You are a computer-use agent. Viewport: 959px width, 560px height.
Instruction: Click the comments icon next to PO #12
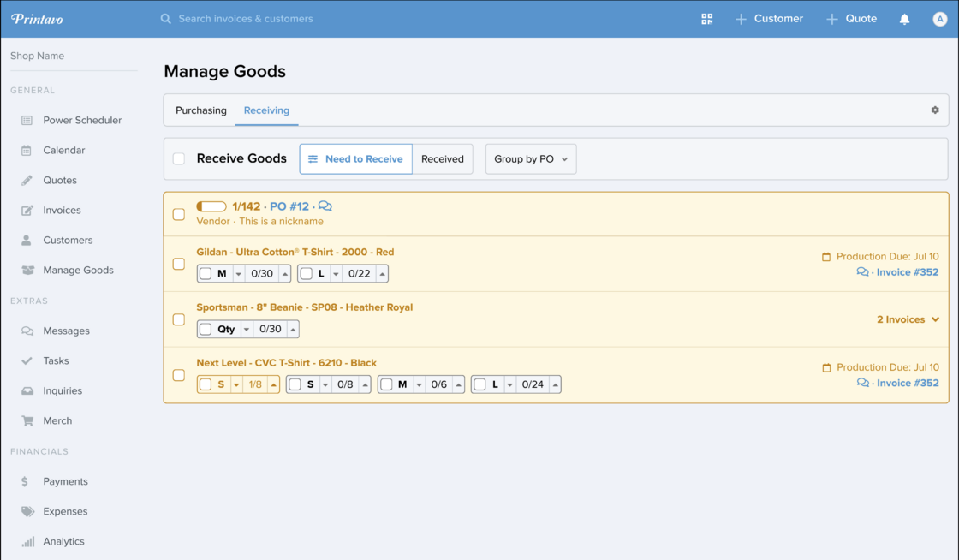tap(325, 206)
